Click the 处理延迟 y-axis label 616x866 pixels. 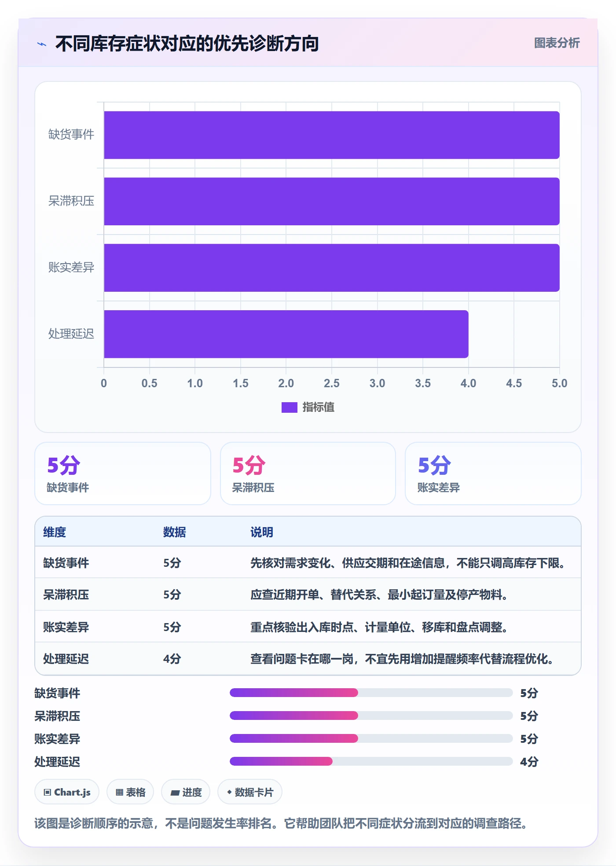[71, 334]
